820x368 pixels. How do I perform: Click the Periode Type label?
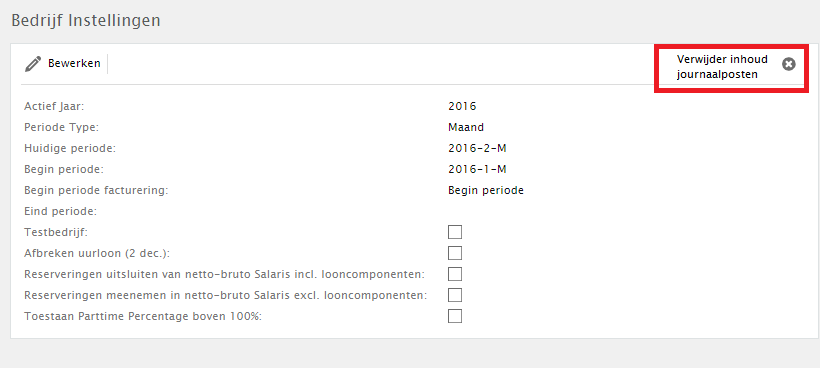tap(61, 127)
